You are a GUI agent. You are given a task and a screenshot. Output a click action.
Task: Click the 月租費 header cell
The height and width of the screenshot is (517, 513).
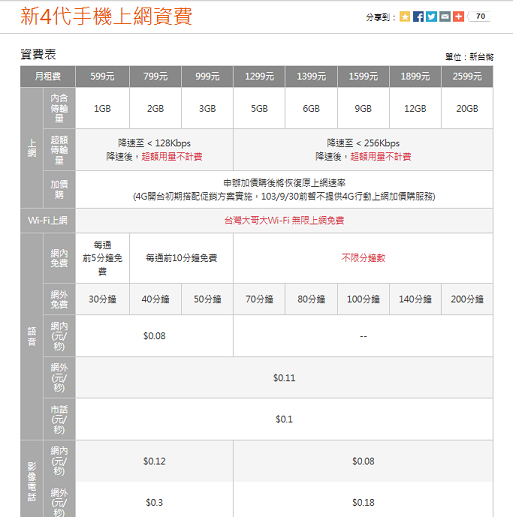click(48, 76)
